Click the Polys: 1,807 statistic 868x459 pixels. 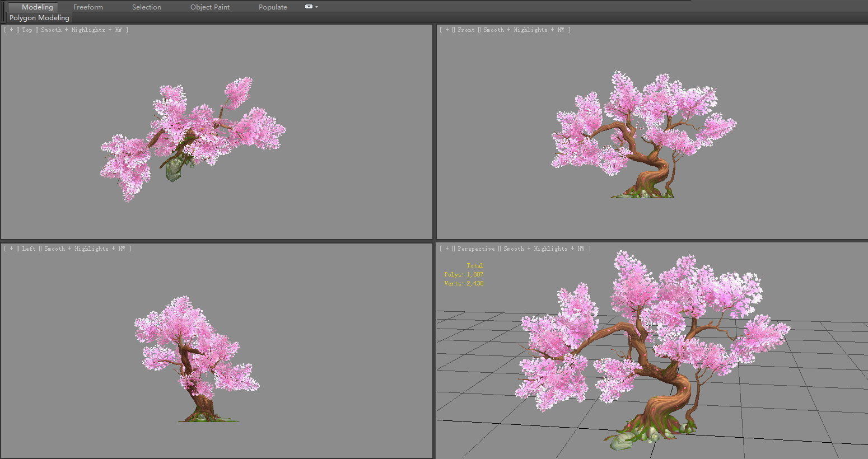pyautogui.click(x=464, y=274)
